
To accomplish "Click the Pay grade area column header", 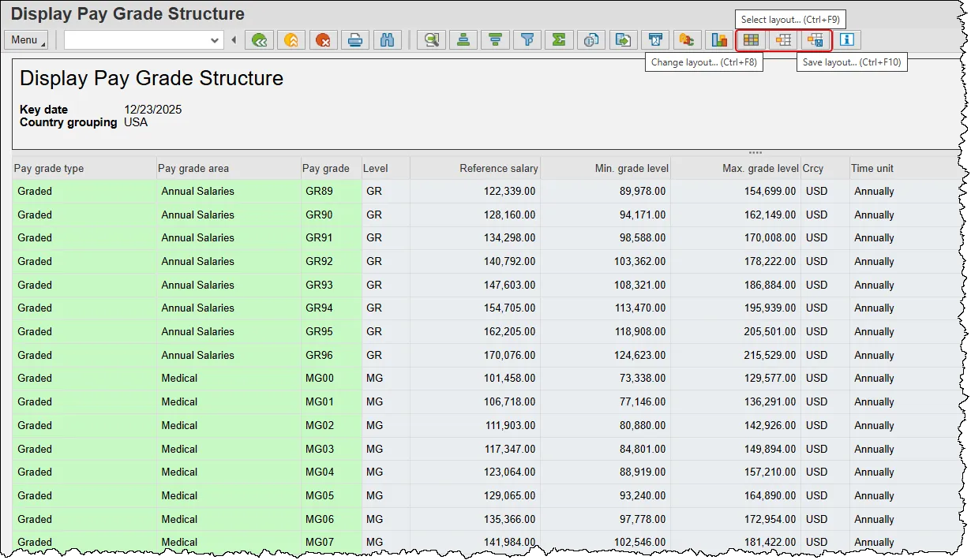I will (x=193, y=168).
